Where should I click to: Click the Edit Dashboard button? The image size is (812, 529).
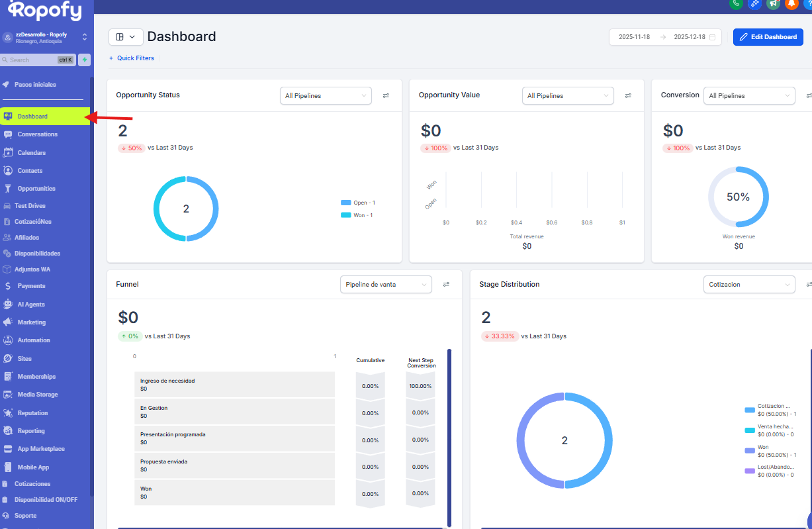(x=768, y=37)
